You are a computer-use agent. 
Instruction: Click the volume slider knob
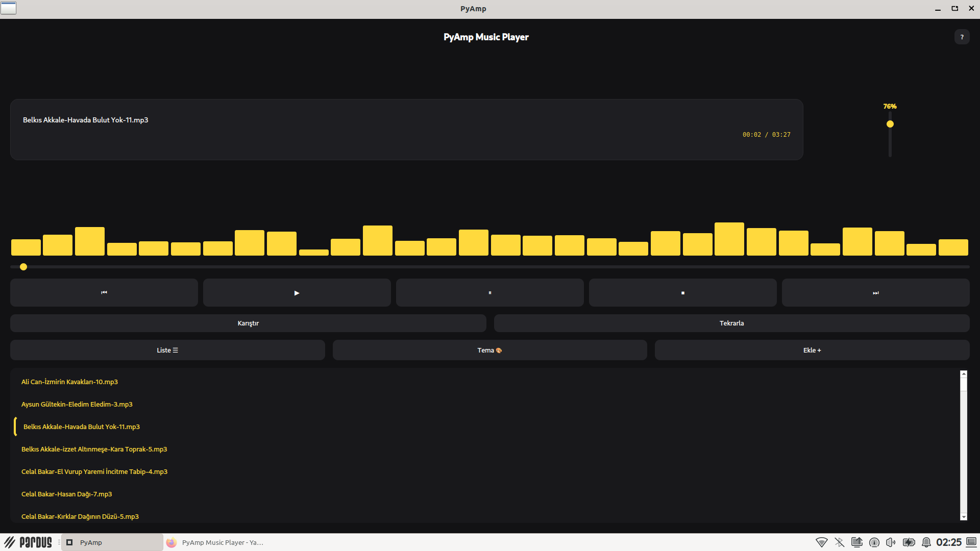tap(890, 124)
